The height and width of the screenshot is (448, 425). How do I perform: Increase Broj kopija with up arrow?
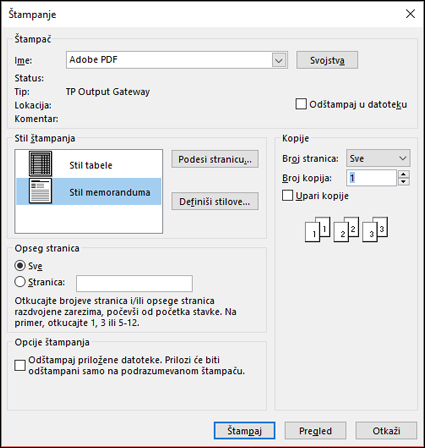(404, 174)
